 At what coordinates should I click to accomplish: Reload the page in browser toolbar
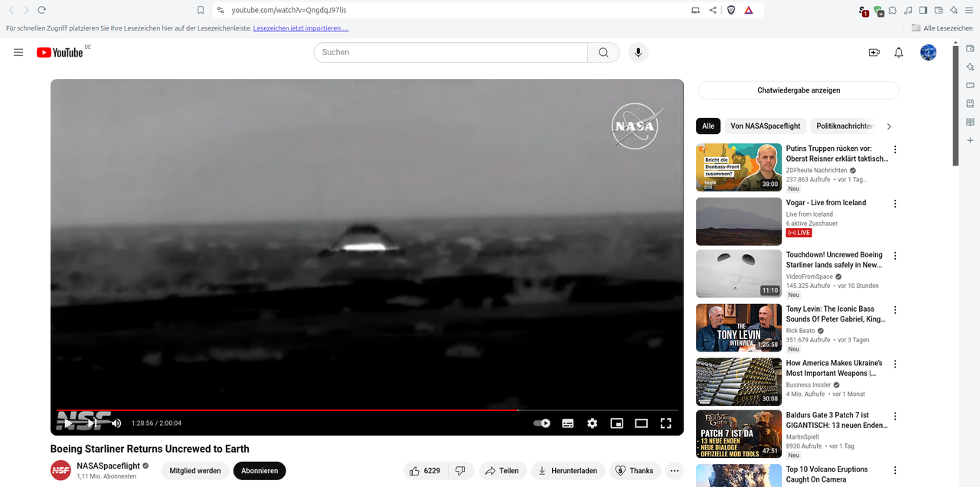41,10
